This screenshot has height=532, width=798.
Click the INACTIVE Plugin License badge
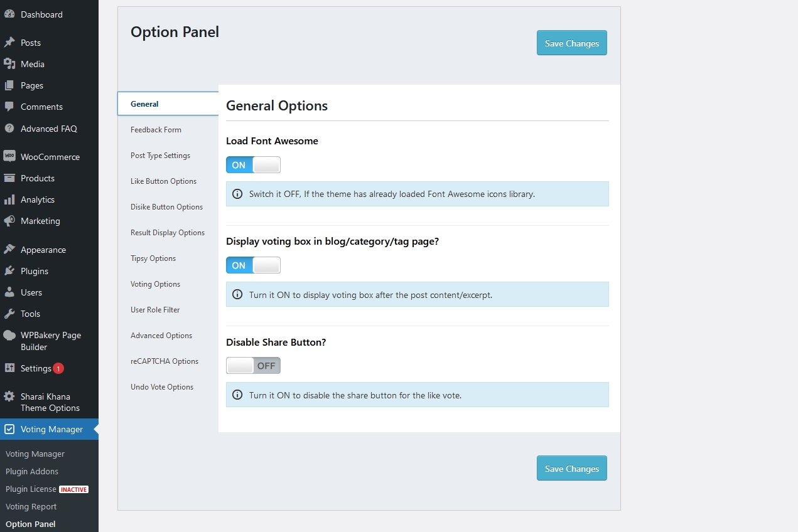click(75, 489)
